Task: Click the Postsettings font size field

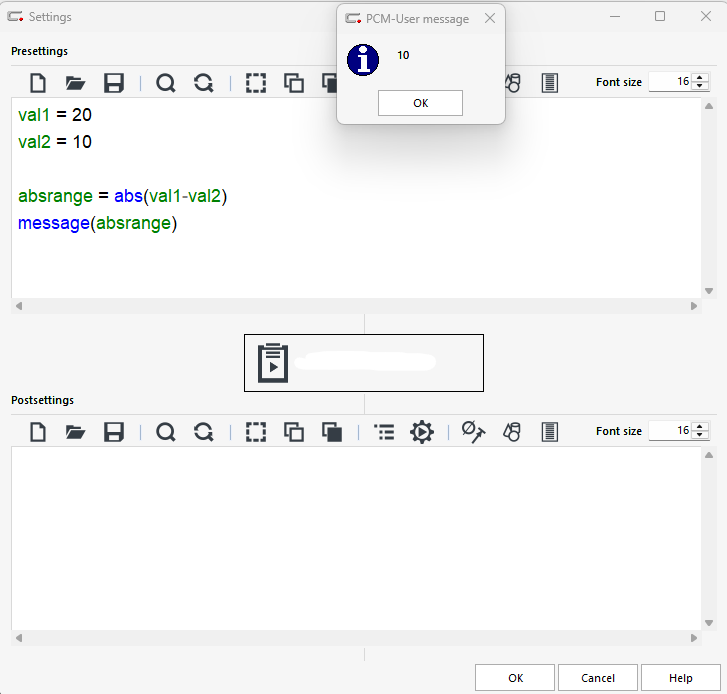Action: (670, 431)
